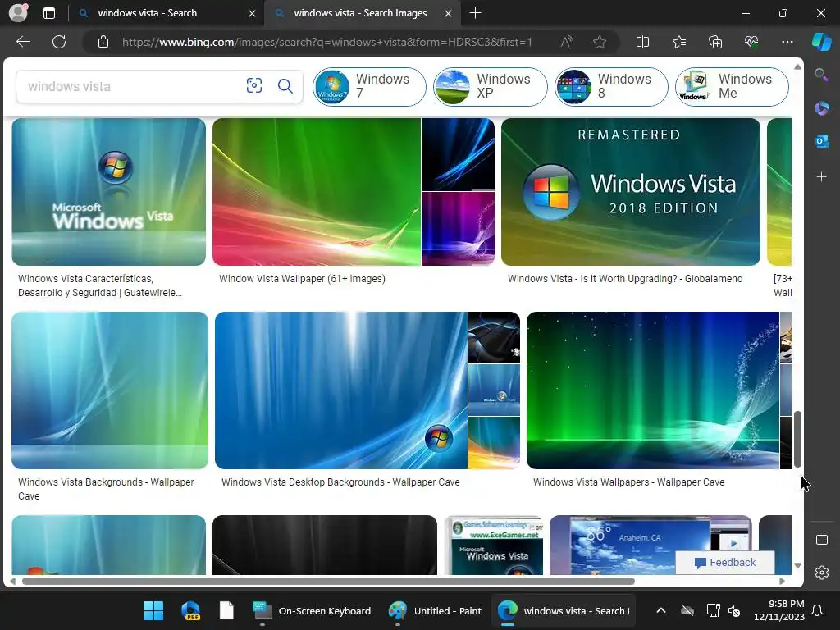Open Microsoft 365 sidebar icon
The width and height of the screenshot is (840, 630).
[x=821, y=107]
